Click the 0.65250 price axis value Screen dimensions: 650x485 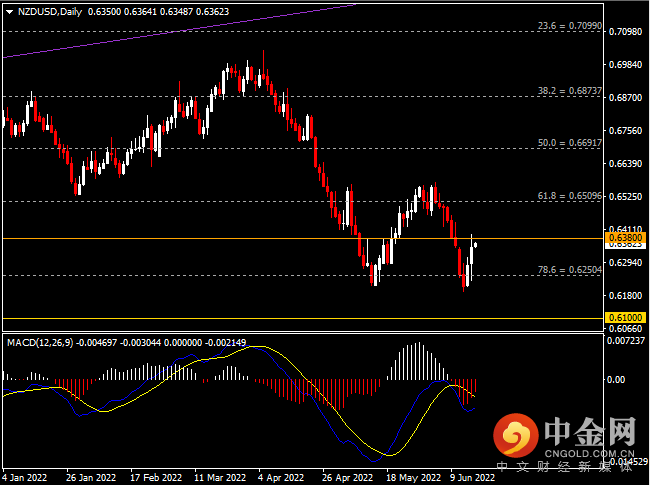pos(625,196)
